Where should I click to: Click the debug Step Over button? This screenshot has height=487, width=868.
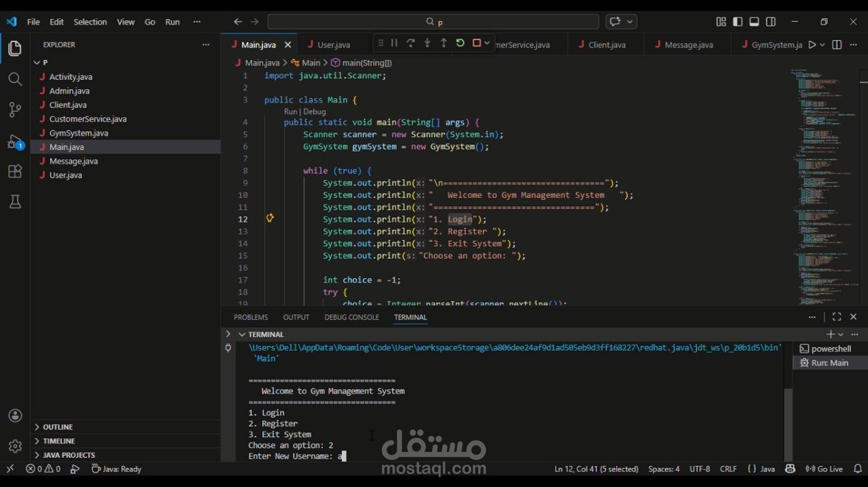point(411,43)
